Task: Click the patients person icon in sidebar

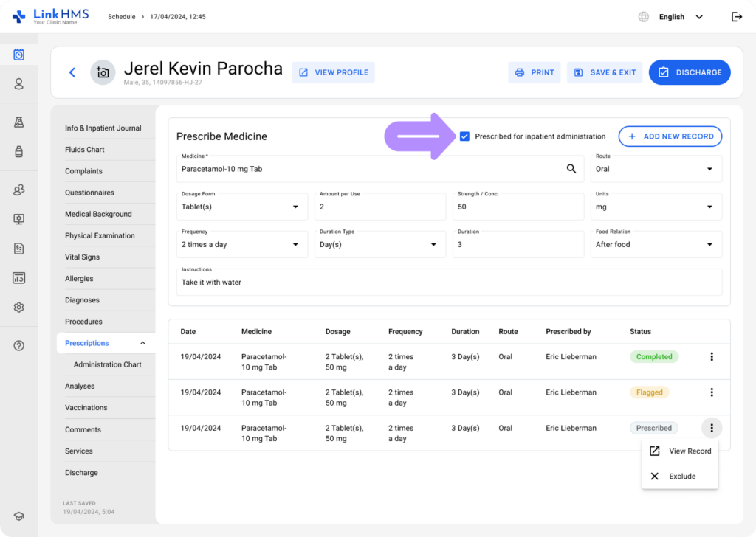Action: (19, 84)
